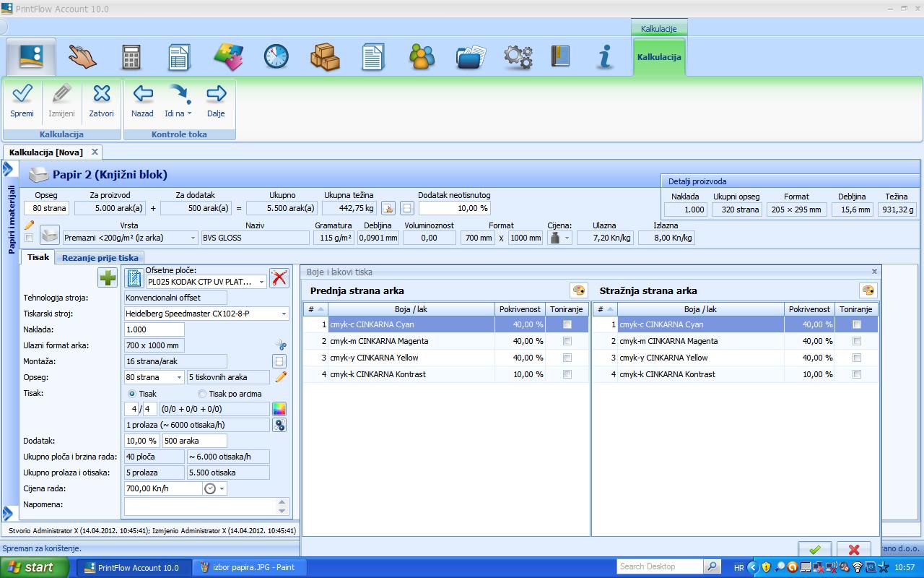The width and height of the screenshot is (924, 578).
Task: Click the scissors icon beside Ulazni format arka
Action: point(280,345)
